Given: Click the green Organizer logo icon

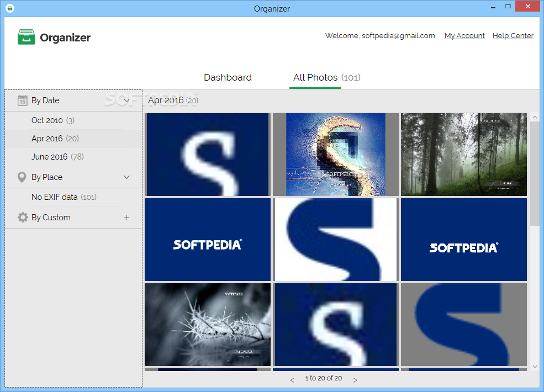Looking at the screenshot, I should click(27, 37).
